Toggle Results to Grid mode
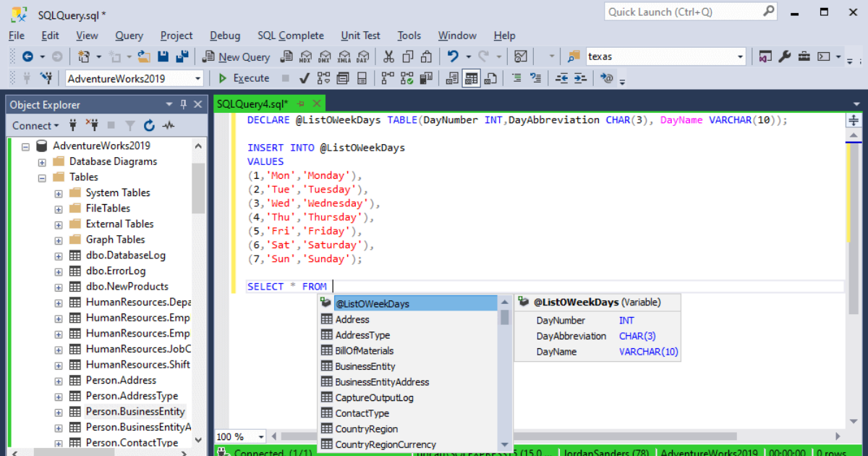The height and width of the screenshot is (456, 868). coord(472,78)
